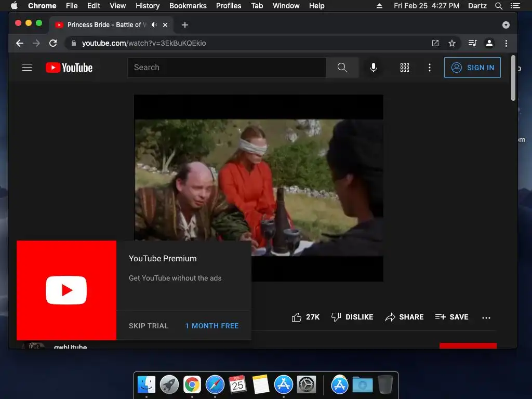
Task: Open the Downloads folder in the Dock
Action: point(362,384)
